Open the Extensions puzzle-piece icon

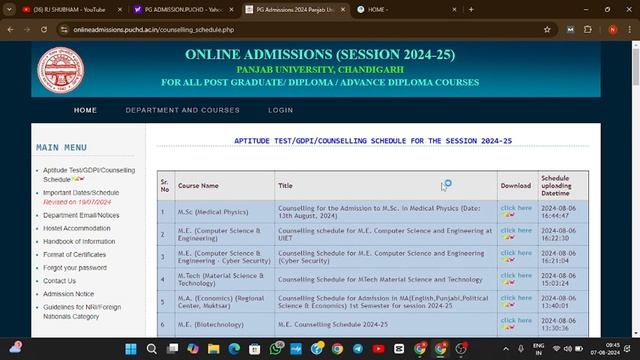[588, 29]
